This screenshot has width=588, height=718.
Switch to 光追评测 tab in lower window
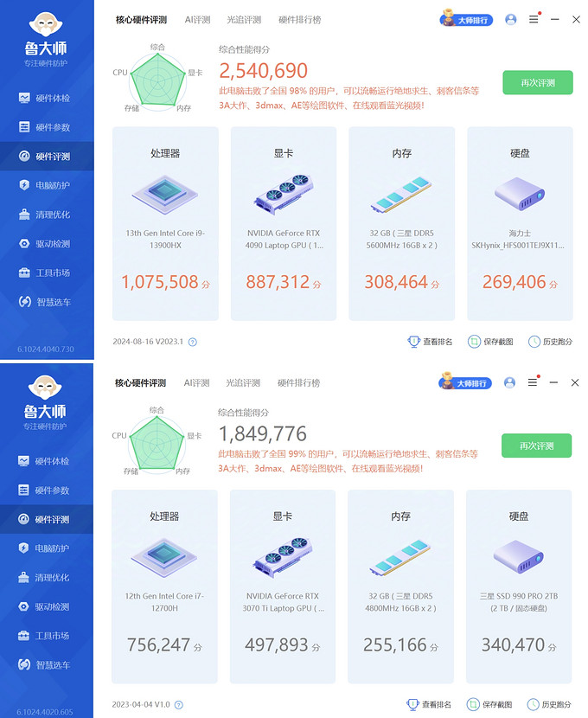[243, 382]
